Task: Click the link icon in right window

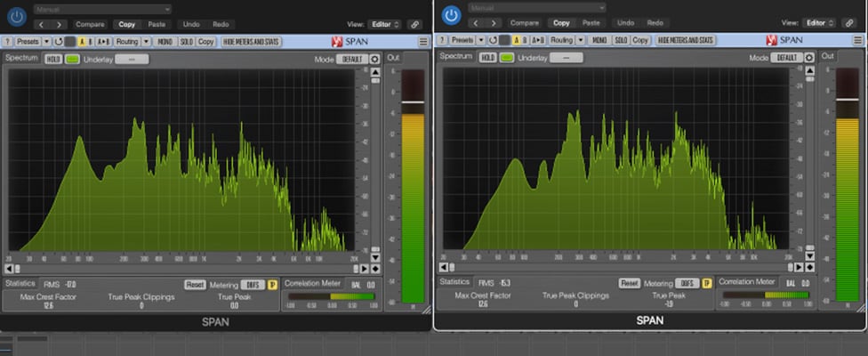Action: click(x=849, y=23)
